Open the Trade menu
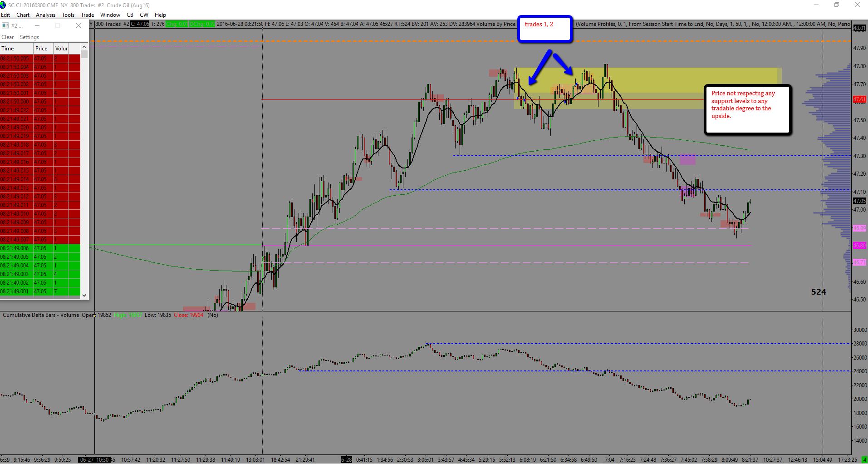868x464 pixels. [88, 15]
